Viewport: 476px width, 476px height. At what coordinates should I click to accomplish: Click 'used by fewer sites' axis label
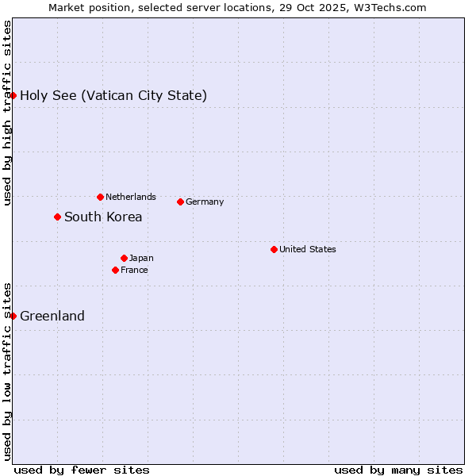tap(82, 470)
